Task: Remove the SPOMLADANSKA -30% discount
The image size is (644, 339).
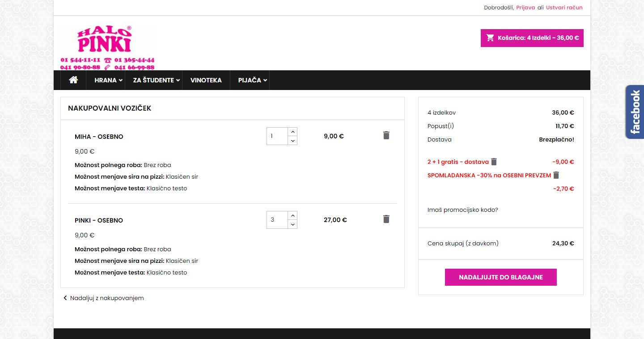Action: (556, 175)
